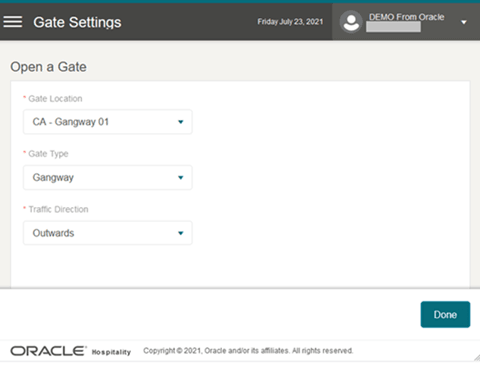Click the DEMO From Oracle user name

tap(406, 17)
